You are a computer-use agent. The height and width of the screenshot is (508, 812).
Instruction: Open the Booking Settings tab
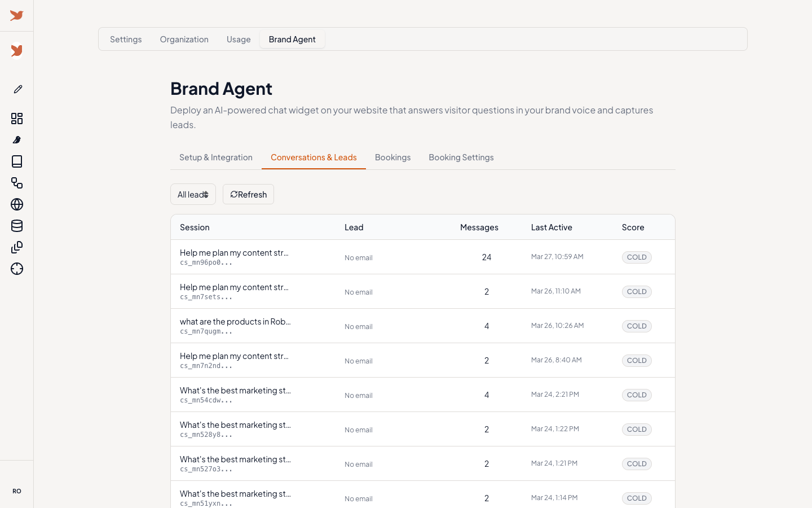(461, 157)
